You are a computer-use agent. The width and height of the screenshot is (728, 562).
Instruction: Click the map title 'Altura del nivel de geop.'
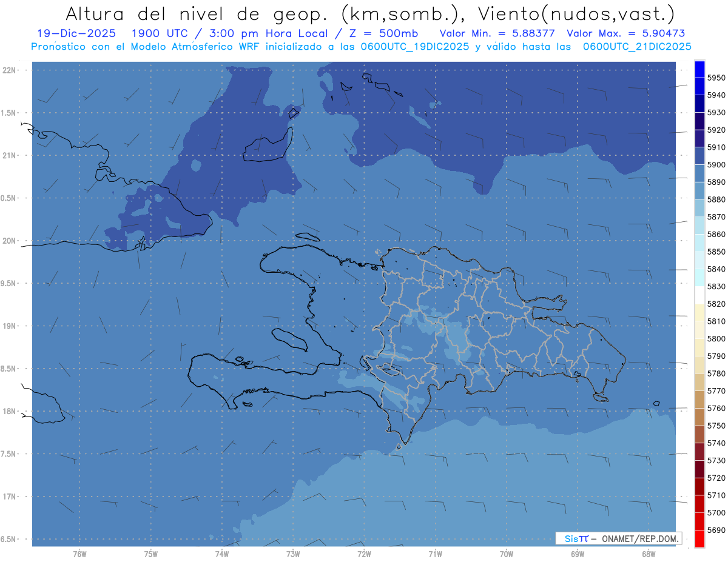pyautogui.click(x=197, y=13)
